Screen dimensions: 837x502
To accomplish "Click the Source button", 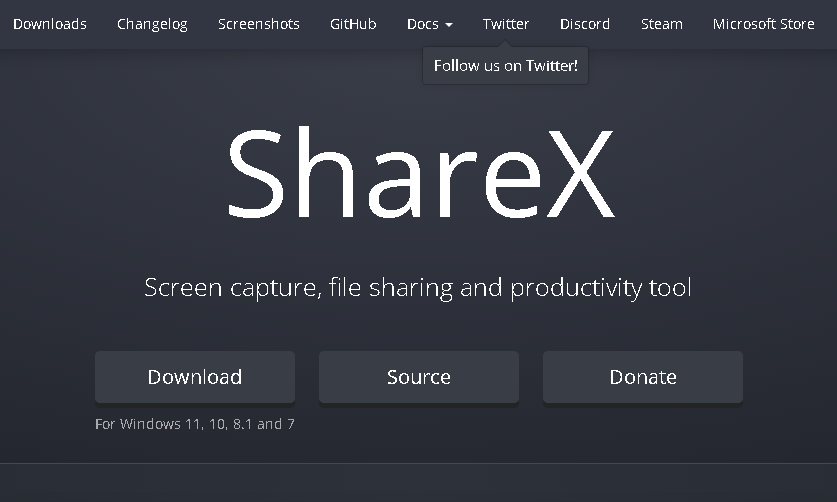I will point(418,377).
